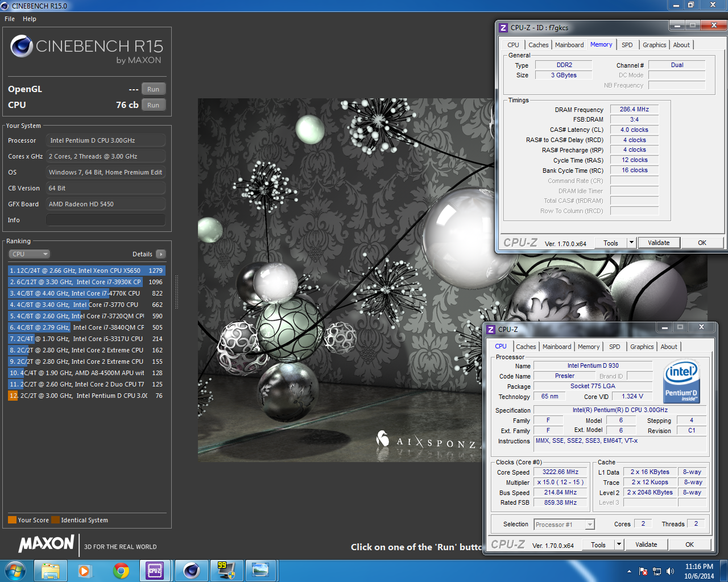Image resolution: width=728 pixels, height=582 pixels.
Task: Open Windows Start menu orb
Action: [x=15, y=571]
